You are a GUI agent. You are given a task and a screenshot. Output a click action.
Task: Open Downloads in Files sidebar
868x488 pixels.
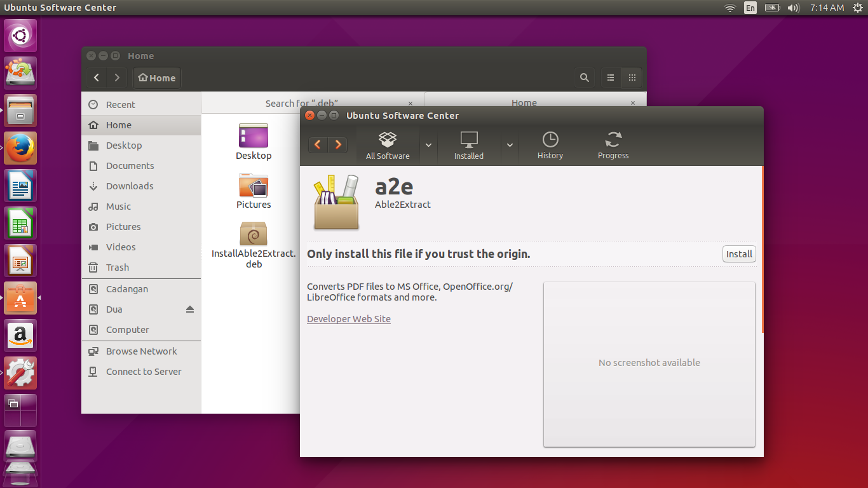point(141,186)
